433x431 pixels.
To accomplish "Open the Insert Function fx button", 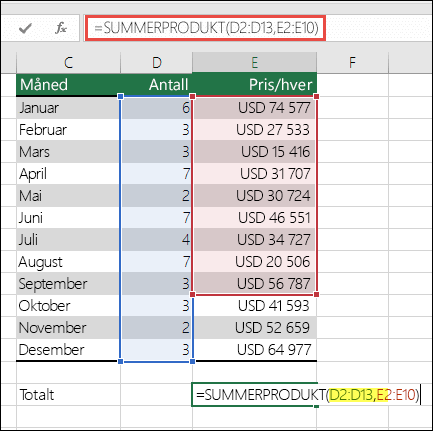I will (x=61, y=28).
